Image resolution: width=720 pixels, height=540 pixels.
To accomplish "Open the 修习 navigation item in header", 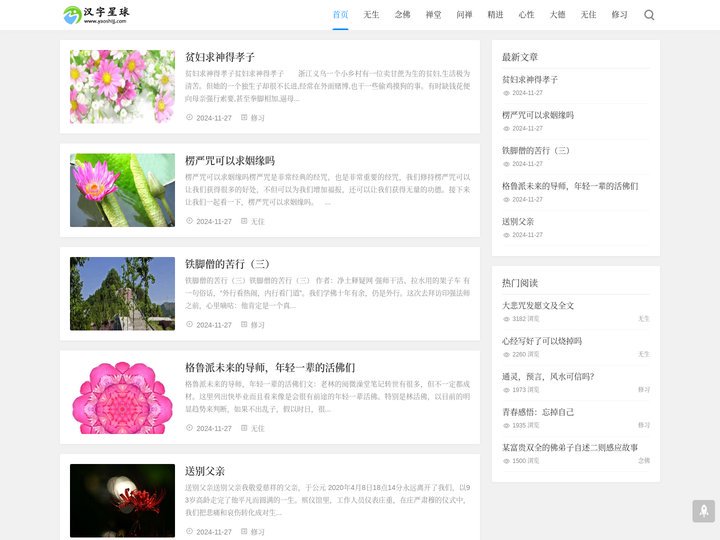I will pos(619,15).
